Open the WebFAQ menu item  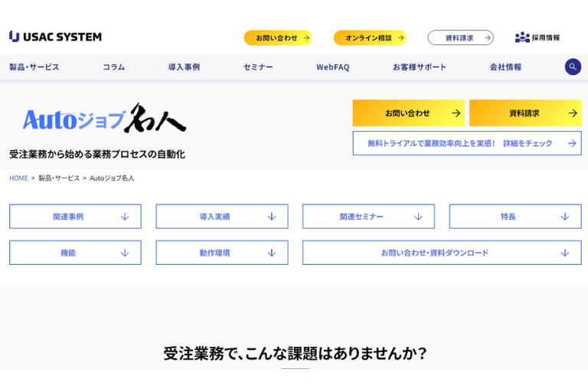332,67
